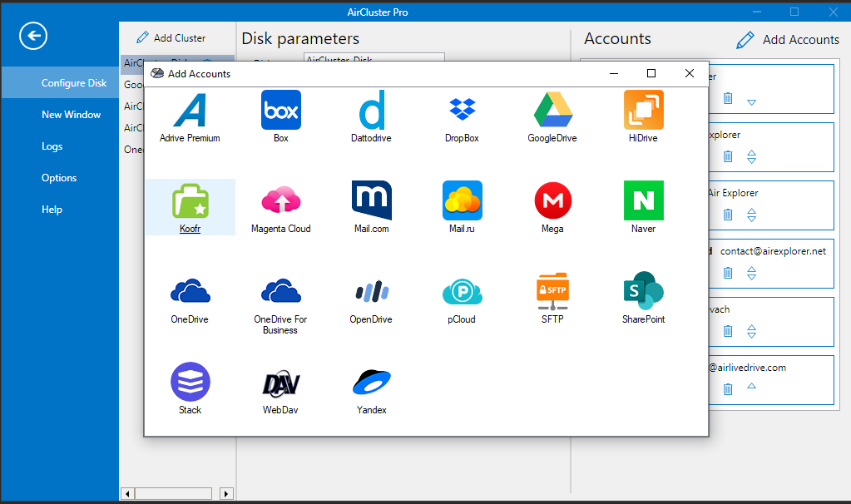
Task: Add a Mega account
Action: click(x=552, y=200)
